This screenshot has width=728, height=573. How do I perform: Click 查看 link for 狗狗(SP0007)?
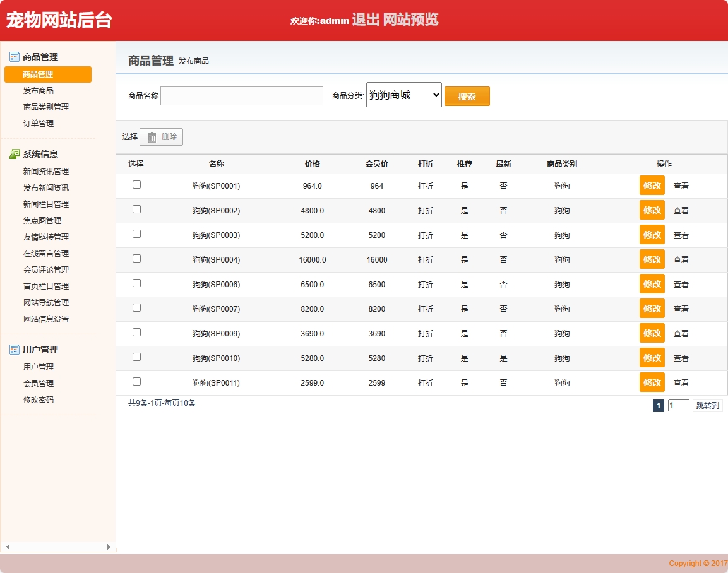coord(681,309)
